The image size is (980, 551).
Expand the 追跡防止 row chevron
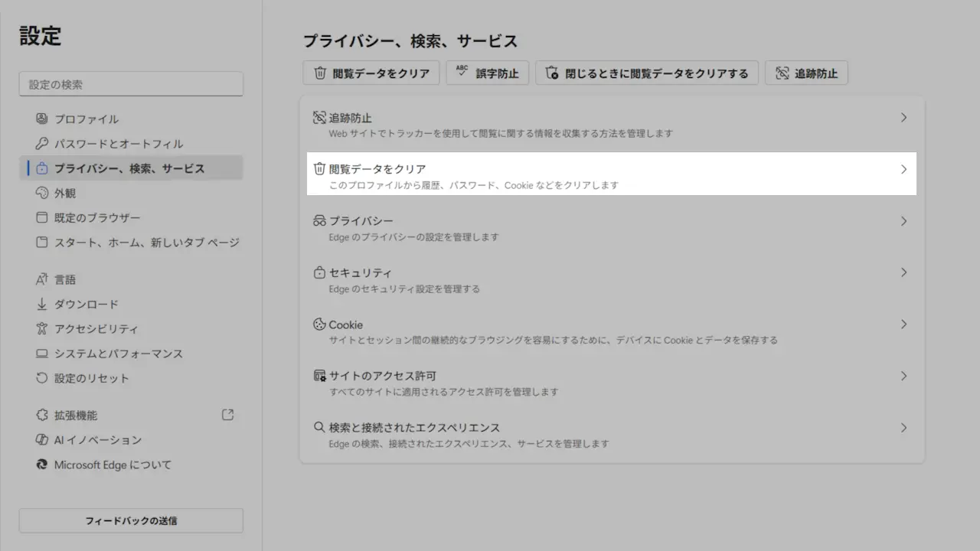tap(903, 118)
